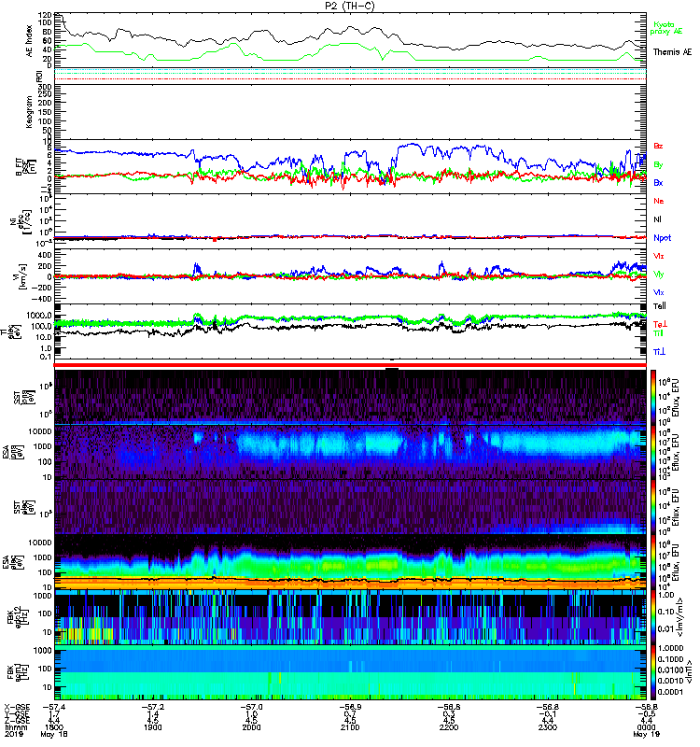Click the ESA ions [eV] axis title
The image size is (700, 747).
(13, 454)
